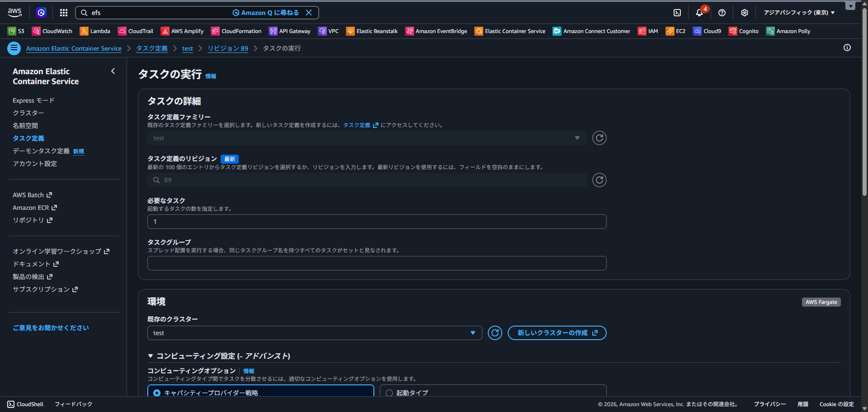Open settings gear icon in top bar
This screenshot has height=412, width=868.
tap(745, 13)
